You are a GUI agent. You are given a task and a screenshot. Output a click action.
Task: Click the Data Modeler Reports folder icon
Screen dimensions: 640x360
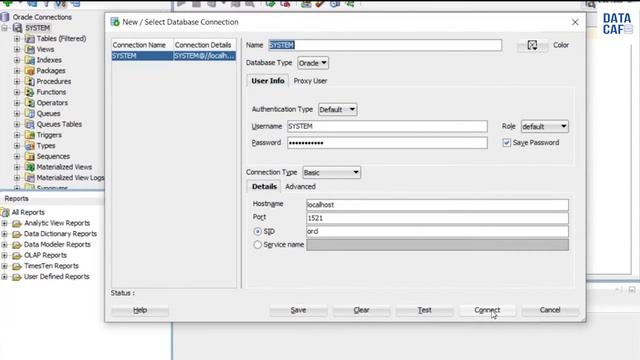tap(17, 244)
